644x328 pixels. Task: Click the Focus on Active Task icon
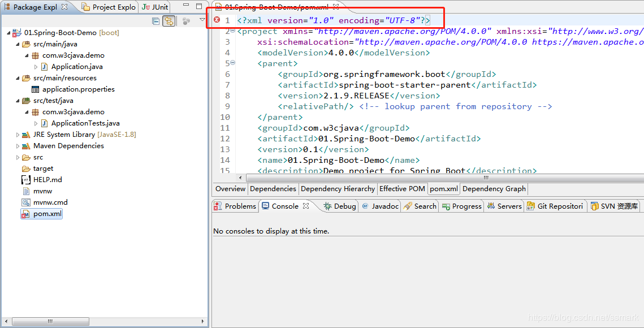pos(186,21)
